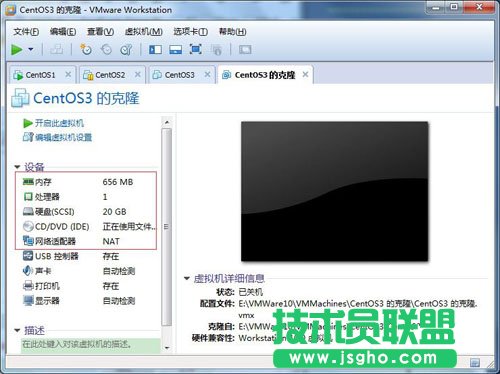This screenshot has width=500, height=374.
Task: Click the virtual machine screen thumbnail
Action: point(334,191)
